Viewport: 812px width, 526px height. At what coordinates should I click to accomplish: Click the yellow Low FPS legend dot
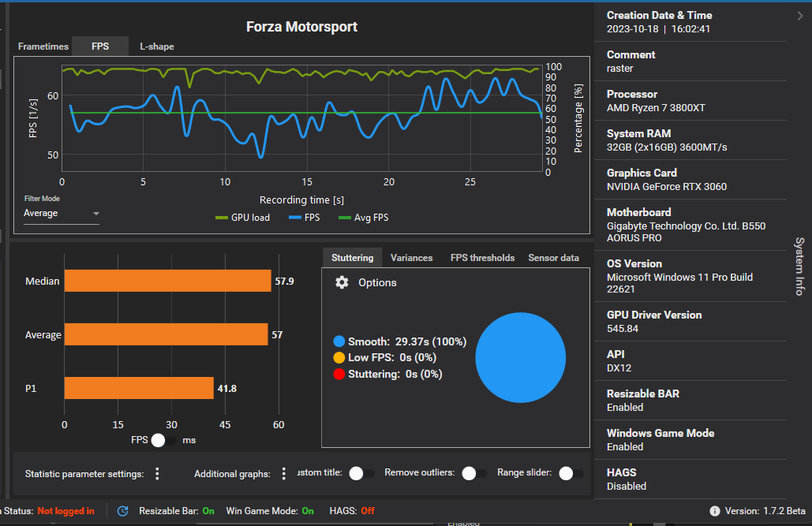click(339, 358)
